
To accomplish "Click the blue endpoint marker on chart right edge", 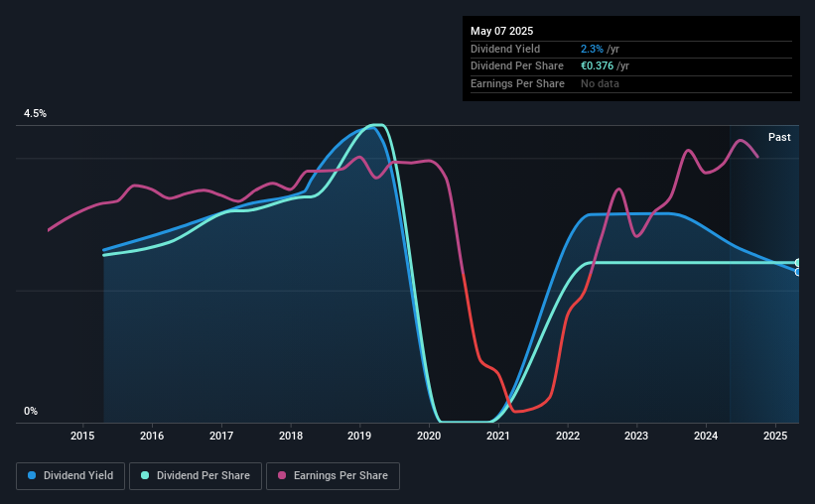I will (x=798, y=272).
